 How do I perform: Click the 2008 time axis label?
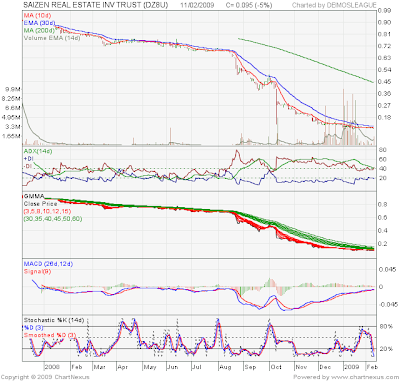52,367
